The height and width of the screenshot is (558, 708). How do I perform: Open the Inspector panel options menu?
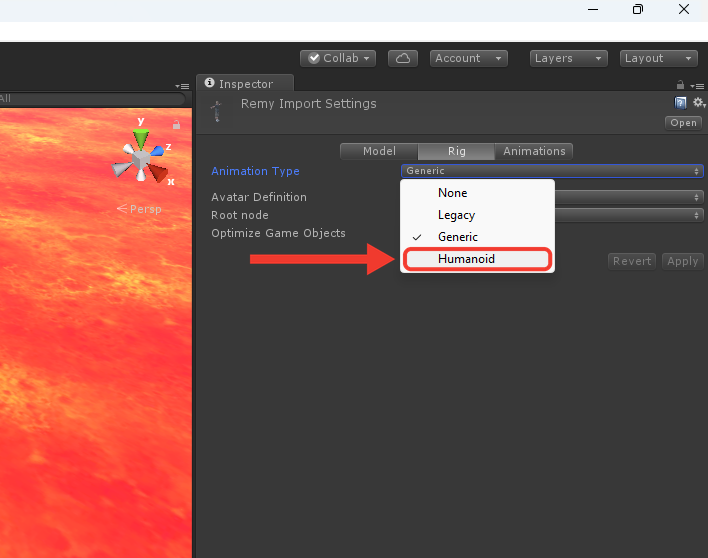click(697, 86)
